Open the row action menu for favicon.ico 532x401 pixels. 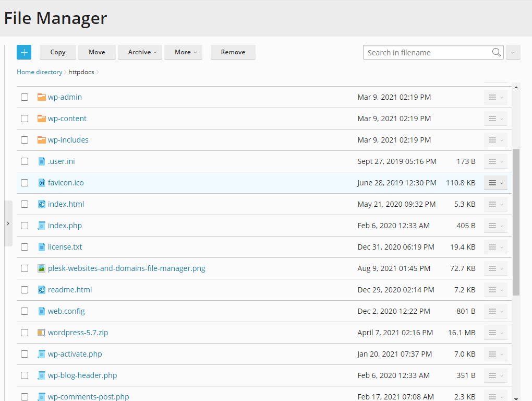(x=494, y=182)
